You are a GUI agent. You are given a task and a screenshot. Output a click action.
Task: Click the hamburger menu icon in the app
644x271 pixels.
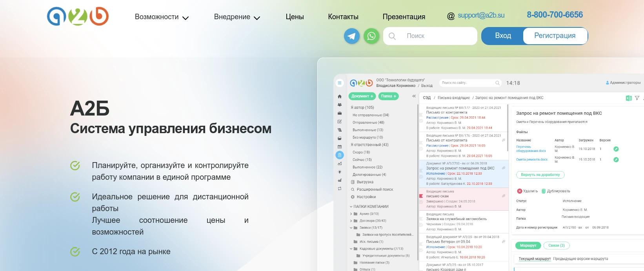pos(340,83)
